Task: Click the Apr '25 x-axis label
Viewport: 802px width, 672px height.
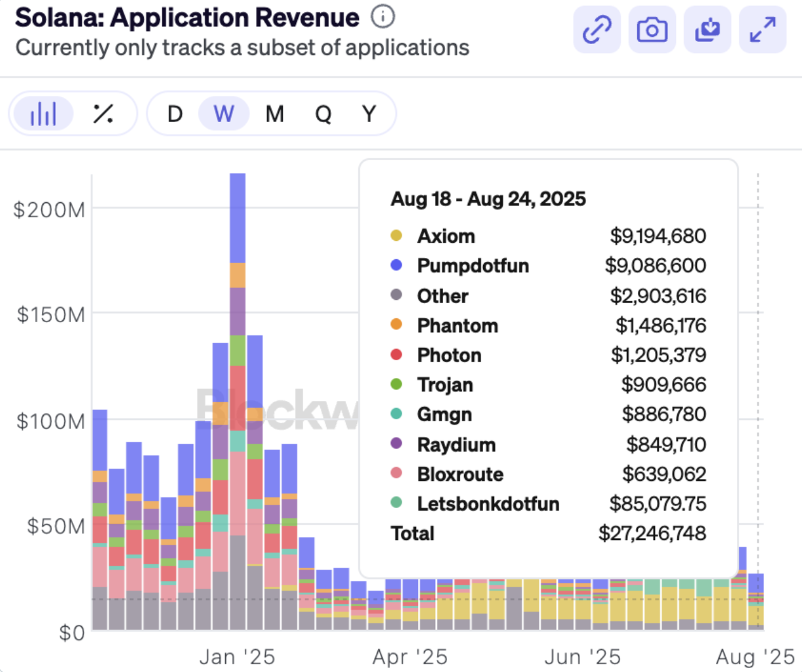Action: click(410, 657)
